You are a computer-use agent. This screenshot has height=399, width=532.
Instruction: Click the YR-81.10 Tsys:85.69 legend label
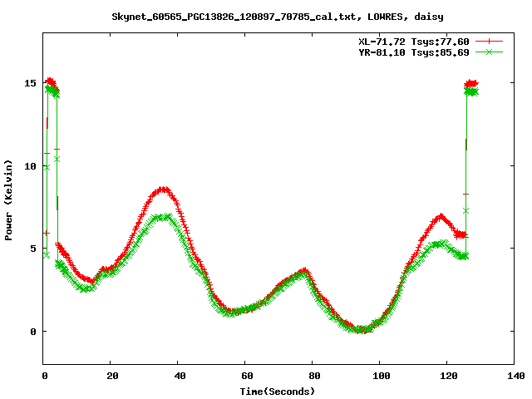coord(414,52)
